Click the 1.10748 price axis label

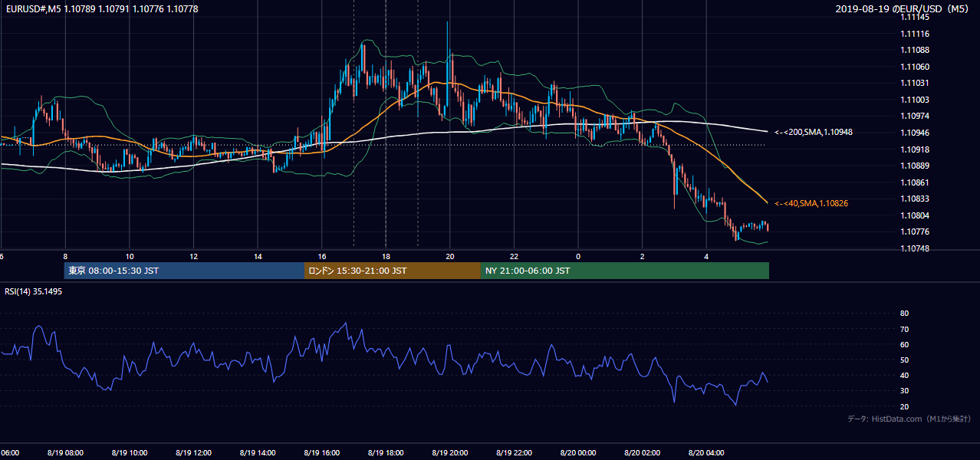click(x=915, y=248)
